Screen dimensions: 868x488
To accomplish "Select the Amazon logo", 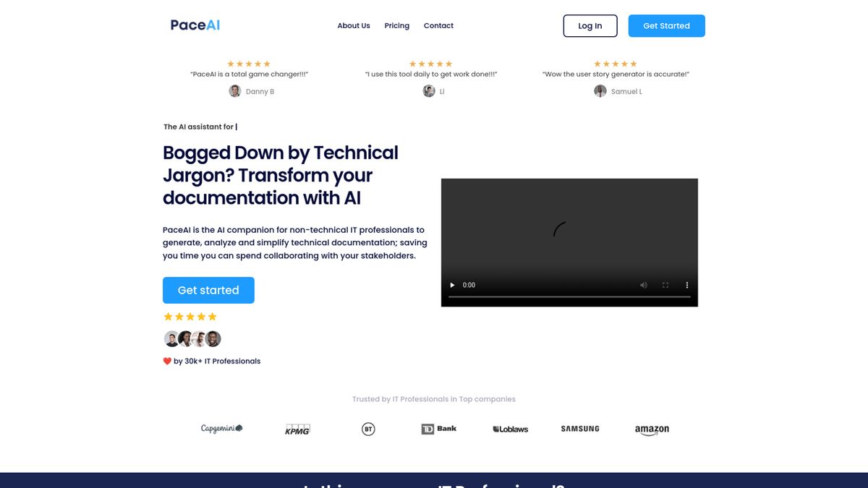I will [x=652, y=429].
